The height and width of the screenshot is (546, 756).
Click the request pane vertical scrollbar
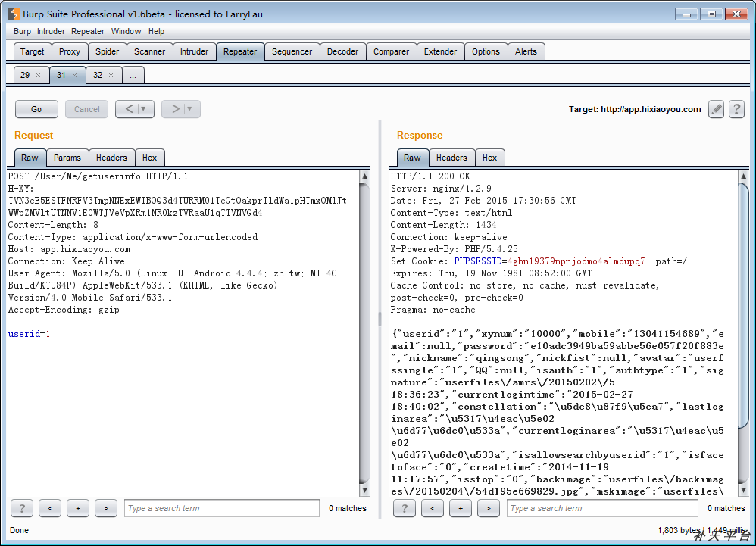tap(365, 332)
